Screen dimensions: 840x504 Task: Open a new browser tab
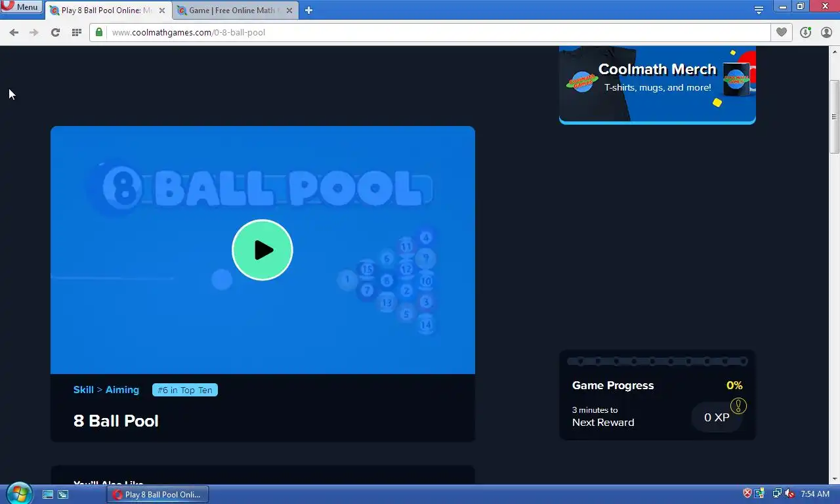pyautogui.click(x=308, y=10)
